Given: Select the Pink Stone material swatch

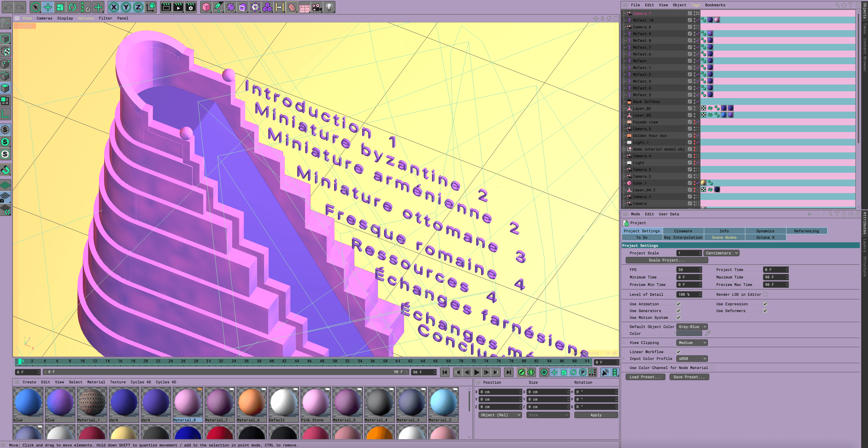Looking at the screenshot, I should point(315,403).
